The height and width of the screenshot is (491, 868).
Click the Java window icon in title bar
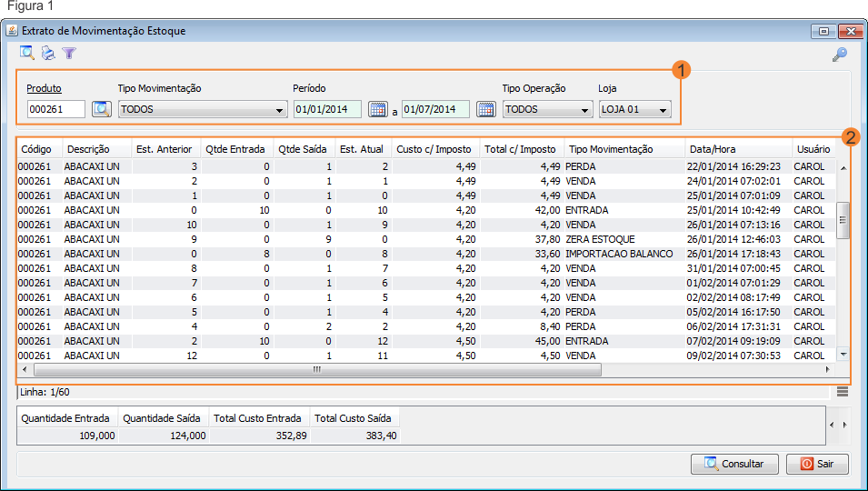[x=12, y=30]
